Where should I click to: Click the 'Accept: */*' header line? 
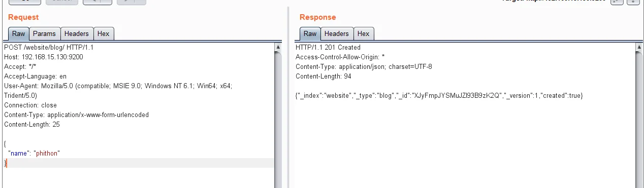tap(20, 66)
